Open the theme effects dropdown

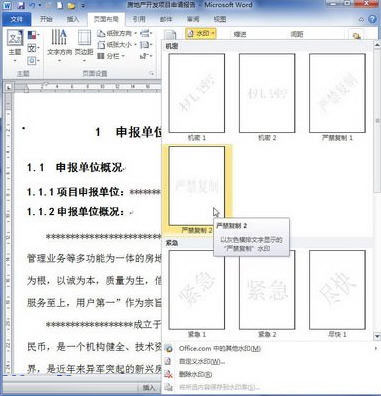click(x=33, y=61)
